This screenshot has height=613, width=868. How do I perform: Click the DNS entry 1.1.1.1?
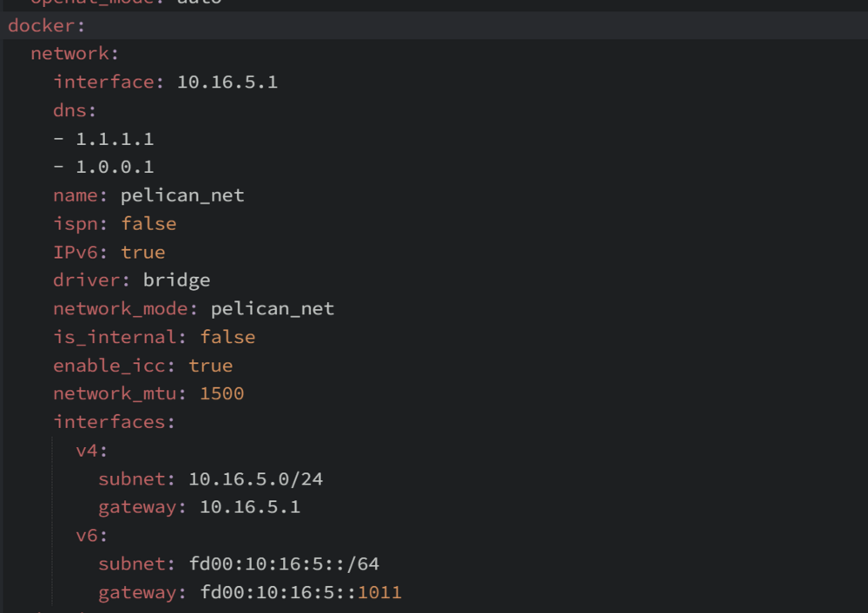[x=115, y=139]
